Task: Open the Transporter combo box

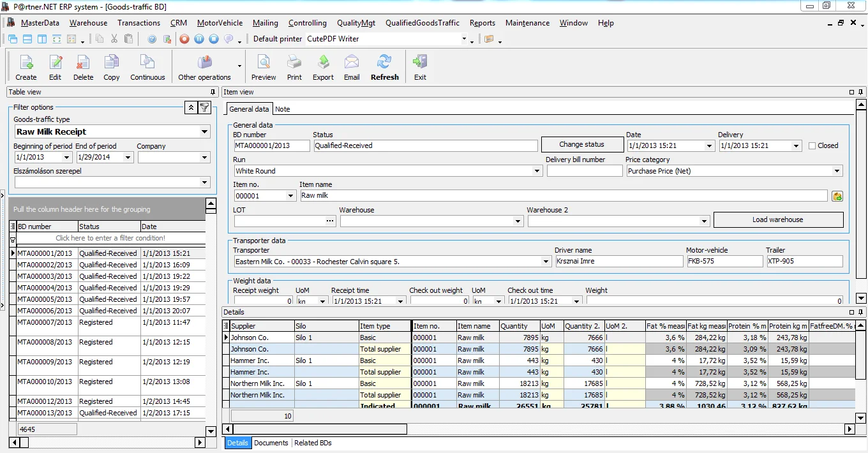Action: (546, 262)
